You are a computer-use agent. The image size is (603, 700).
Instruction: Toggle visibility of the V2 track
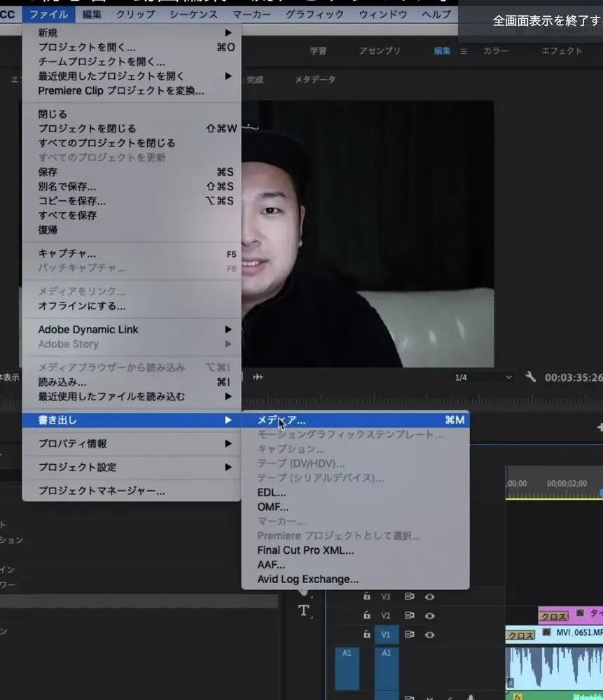click(x=429, y=615)
